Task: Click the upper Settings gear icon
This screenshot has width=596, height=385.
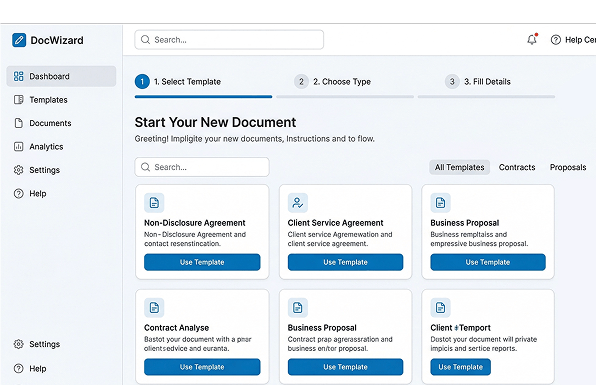Action: 18,170
